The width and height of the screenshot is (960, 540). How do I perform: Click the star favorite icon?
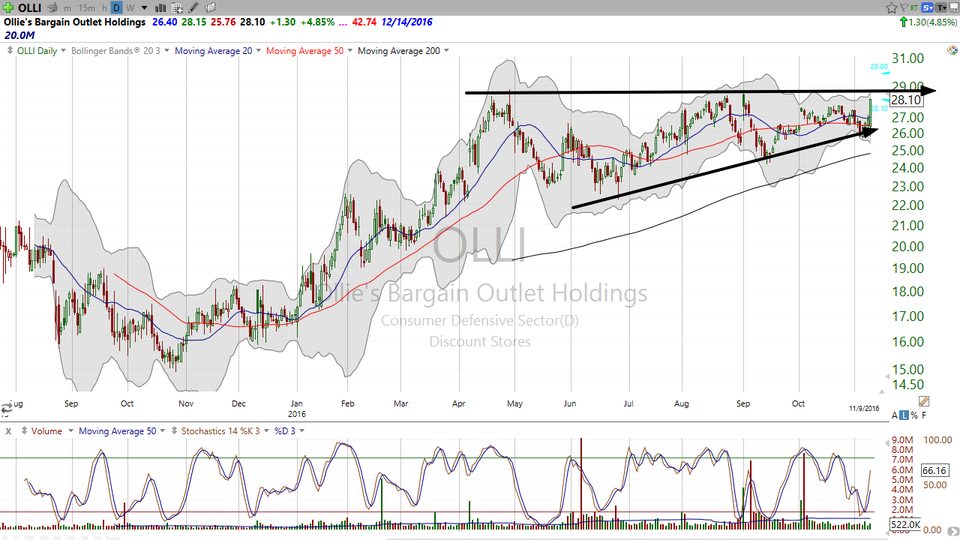click(891, 8)
